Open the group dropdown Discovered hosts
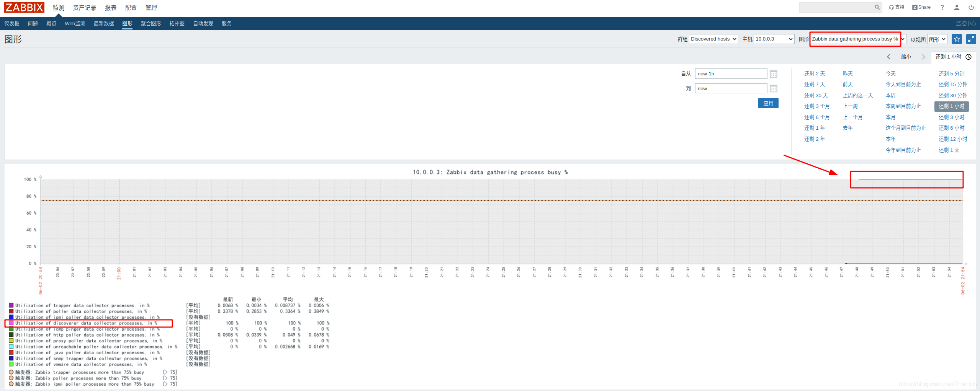Viewport: 980px width, 391px height. 713,39
